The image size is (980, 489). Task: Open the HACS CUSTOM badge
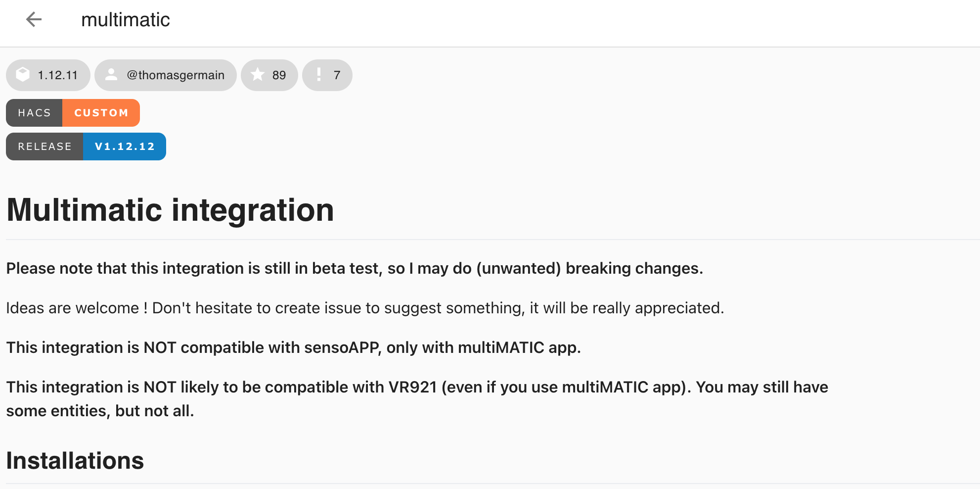tap(73, 113)
